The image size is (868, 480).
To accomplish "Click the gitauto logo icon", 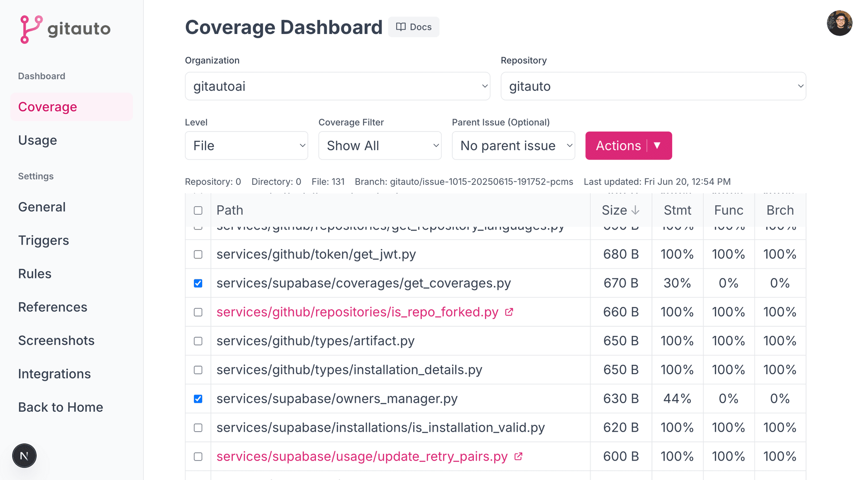I will (x=31, y=29).
